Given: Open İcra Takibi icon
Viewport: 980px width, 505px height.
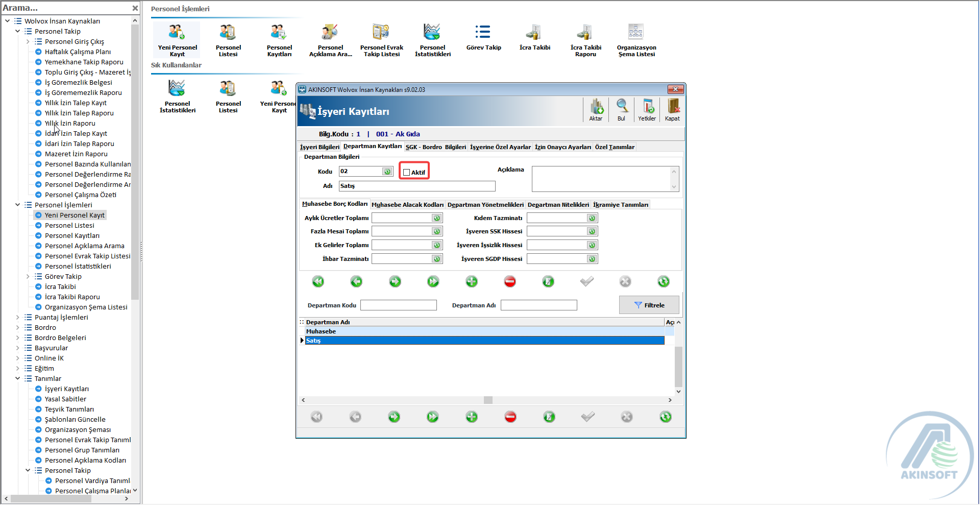Looking at the screenshot, I should pos(534,37).
